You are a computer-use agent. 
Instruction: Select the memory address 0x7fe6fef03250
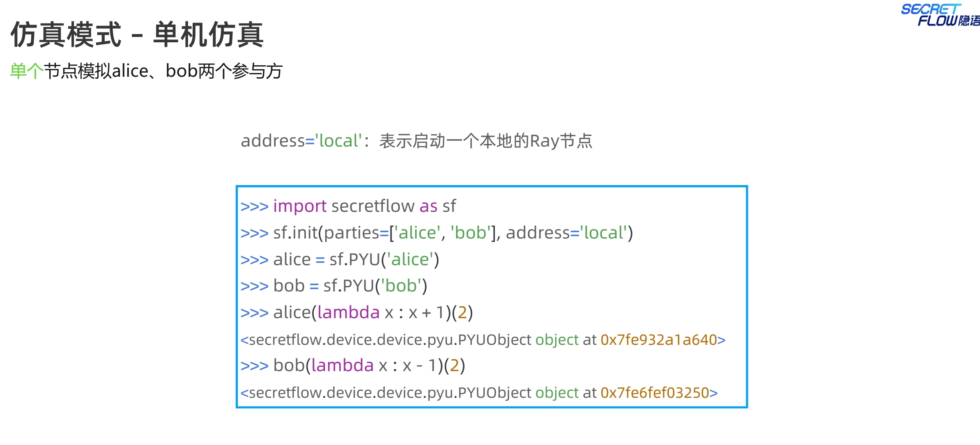pyautogui.click(x=655, y=393)
